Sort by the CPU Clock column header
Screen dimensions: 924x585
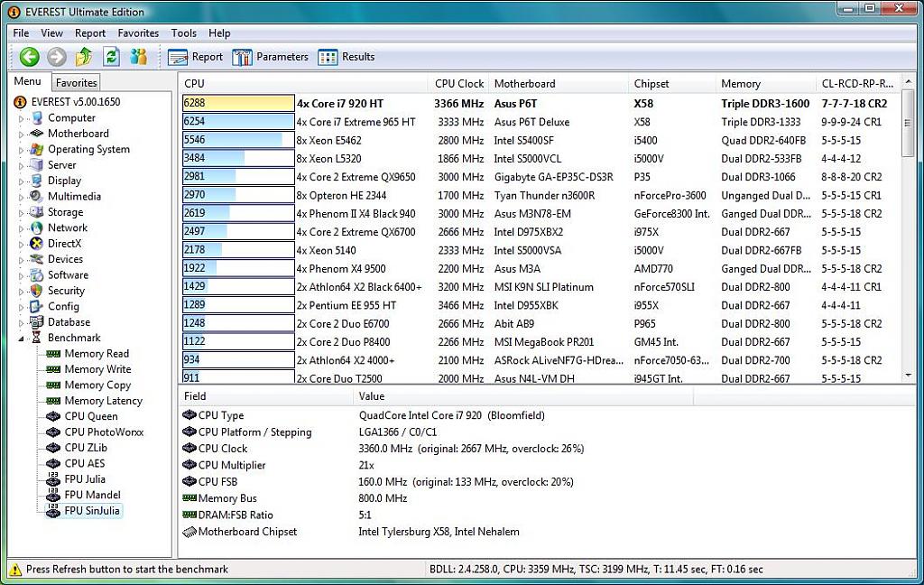(458, 84)
